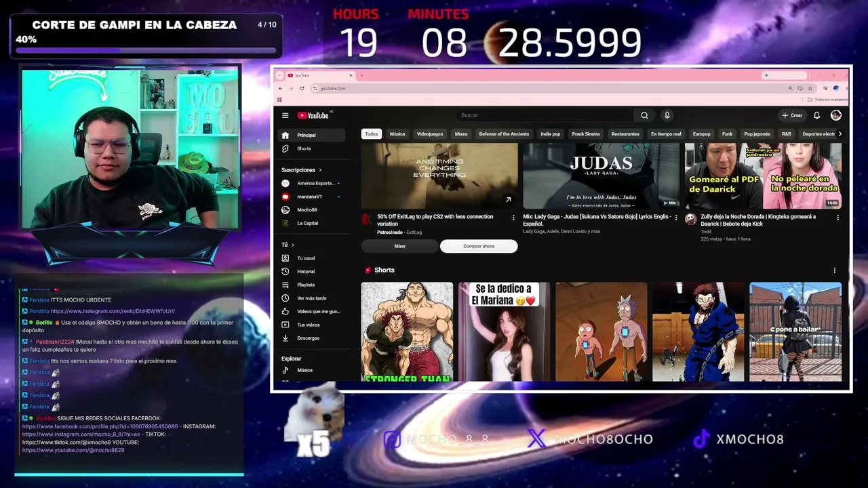The image size is (868, 488).
Task: Open Música under Explorar
Action: (313, 370)
